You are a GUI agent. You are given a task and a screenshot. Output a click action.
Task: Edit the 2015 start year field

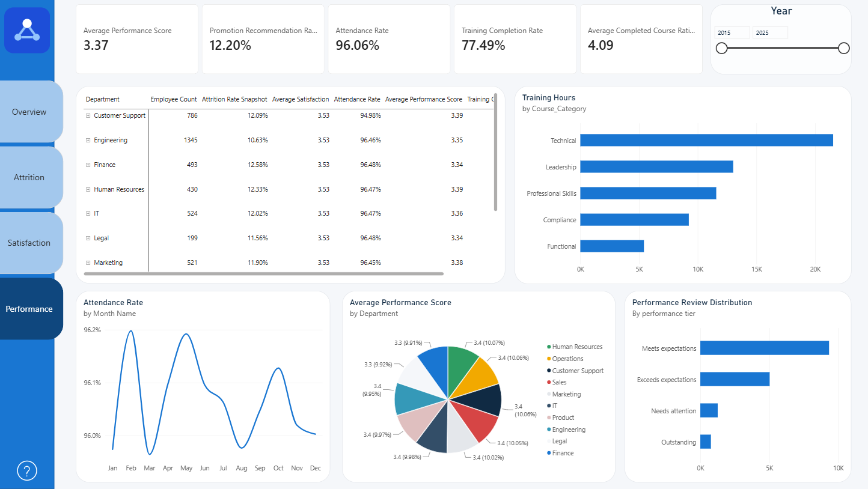(x=732, y=32)
